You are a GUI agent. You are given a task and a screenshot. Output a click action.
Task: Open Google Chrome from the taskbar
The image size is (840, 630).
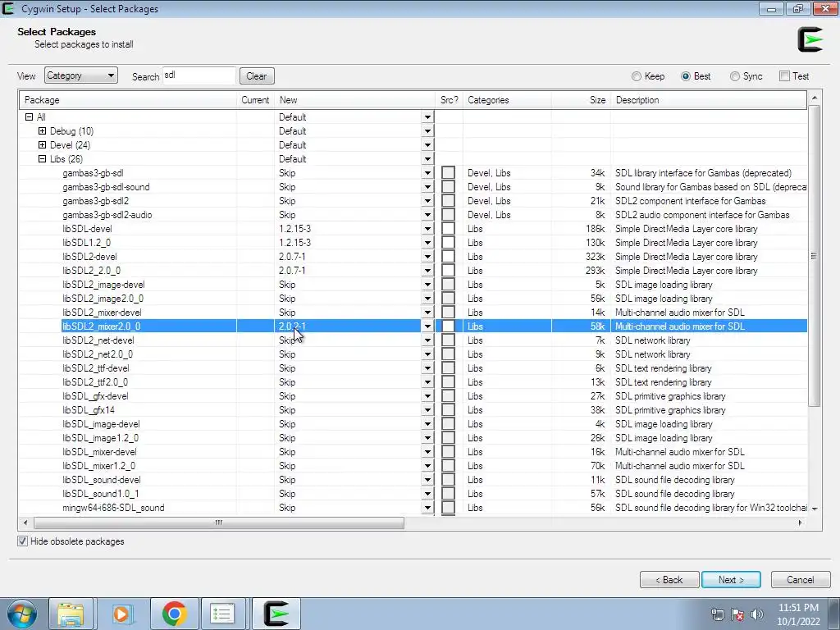(174, 614)
